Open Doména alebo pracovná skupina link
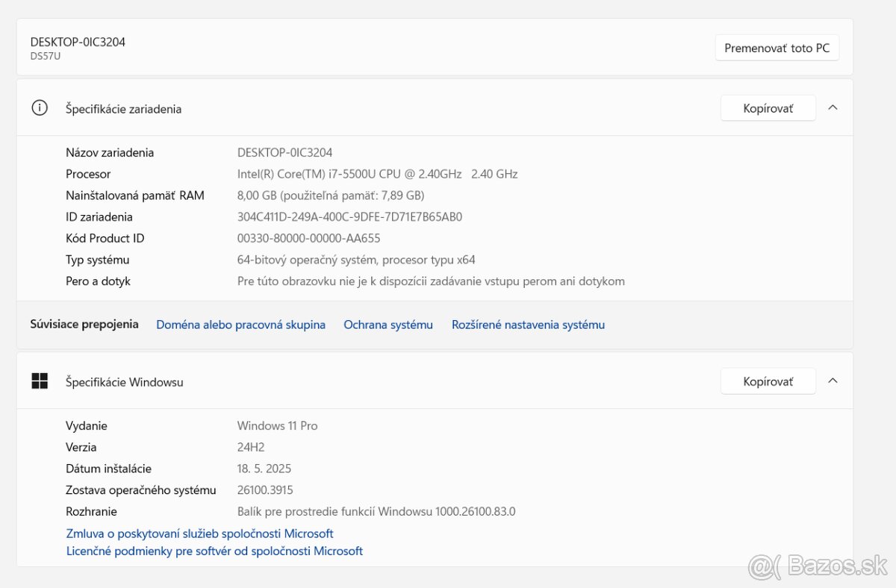The image size is (896, 588). (240, 324)
